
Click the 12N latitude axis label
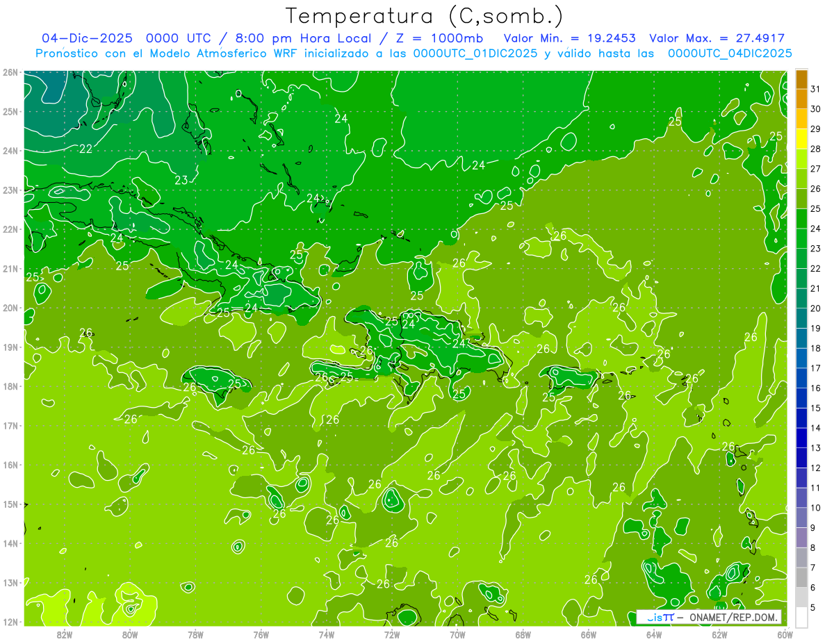coord(10,622)
